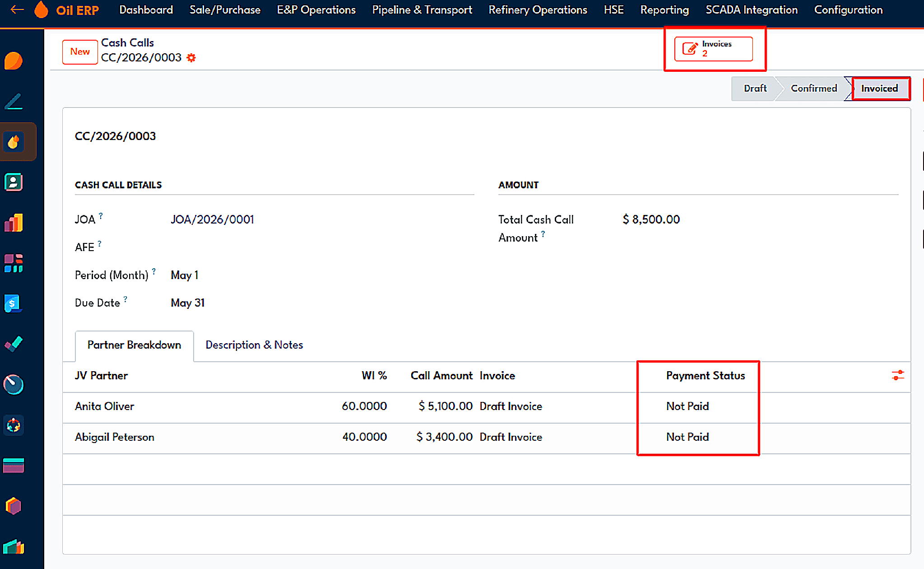Open the Sale/Purchase menu

(225, 10)
